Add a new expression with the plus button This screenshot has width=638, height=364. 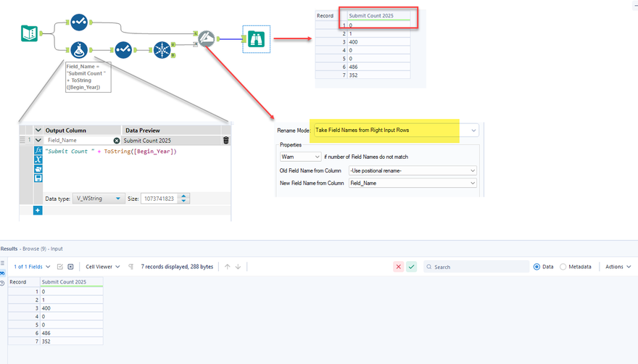38,210
